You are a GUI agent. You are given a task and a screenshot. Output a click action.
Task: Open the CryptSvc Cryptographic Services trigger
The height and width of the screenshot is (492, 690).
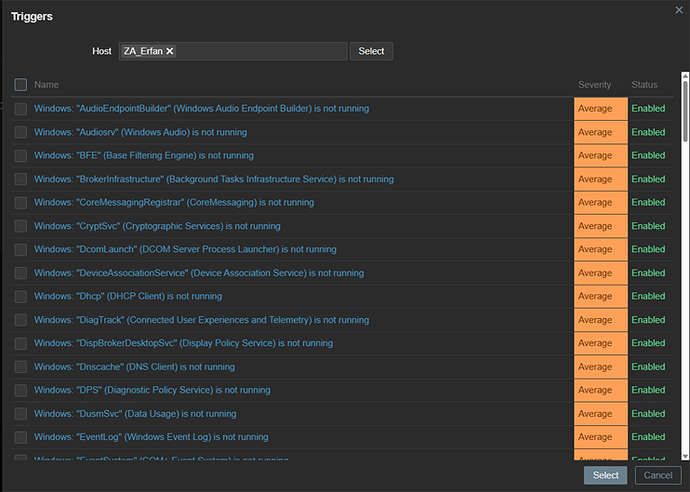[x=157, y=226]
